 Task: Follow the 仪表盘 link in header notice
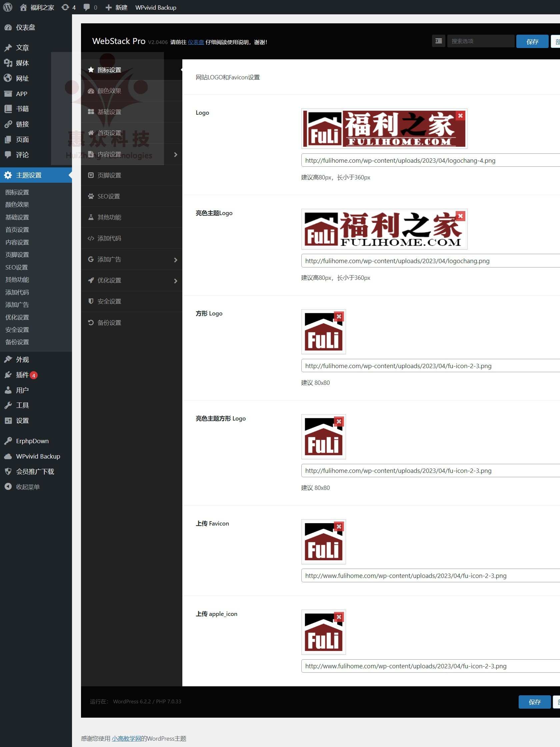196,42
